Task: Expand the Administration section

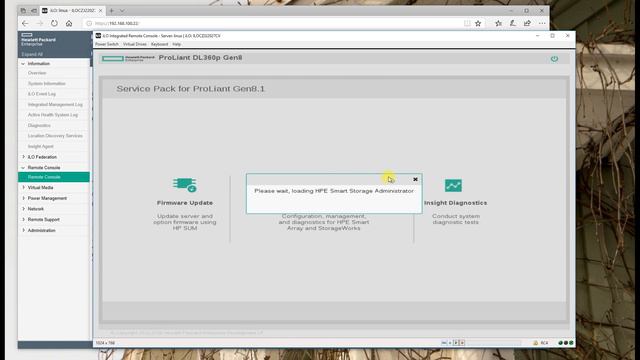Action: coord(23,230)
